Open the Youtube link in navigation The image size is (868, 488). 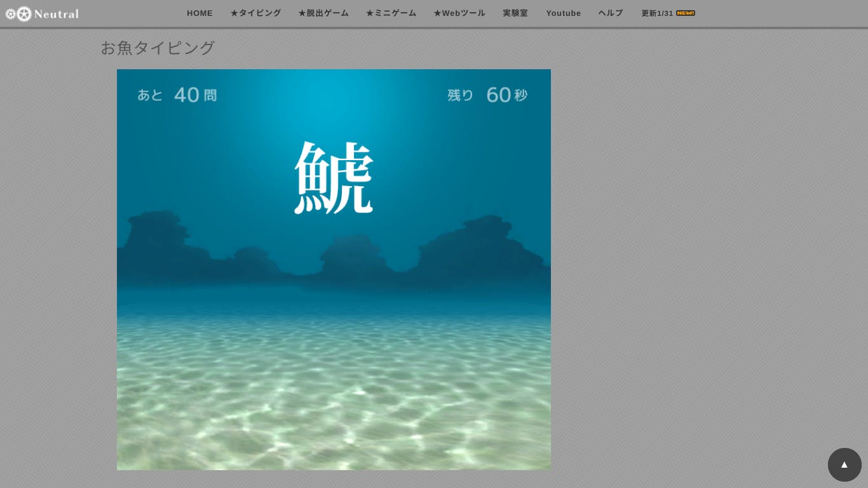(563, 13)
